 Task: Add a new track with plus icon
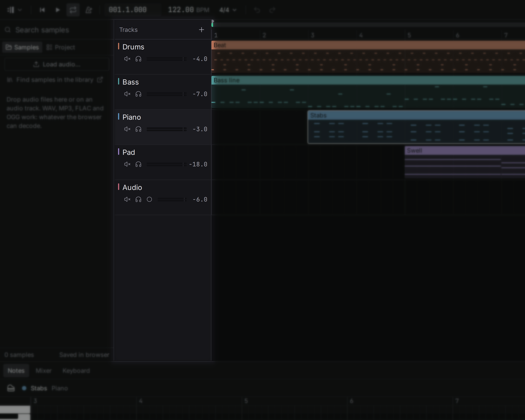[x=201, y=30]
